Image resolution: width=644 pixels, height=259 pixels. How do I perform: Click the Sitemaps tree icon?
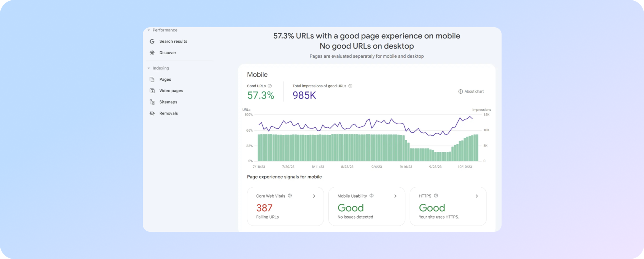(152, 102)
